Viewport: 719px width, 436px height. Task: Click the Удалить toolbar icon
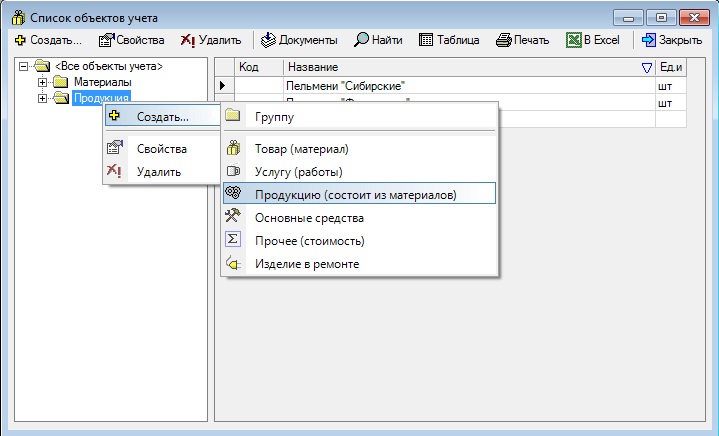pyautogui.click(x=188, y=40)
